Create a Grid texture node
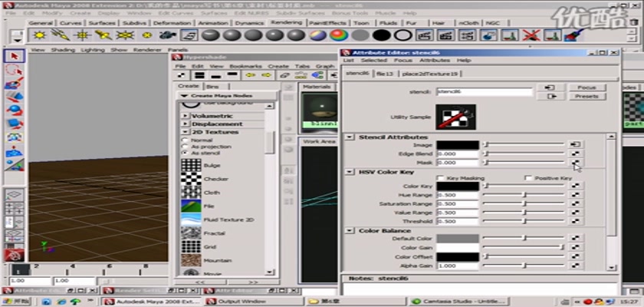Viewport: 644px width, 307px height. [191, 246]
